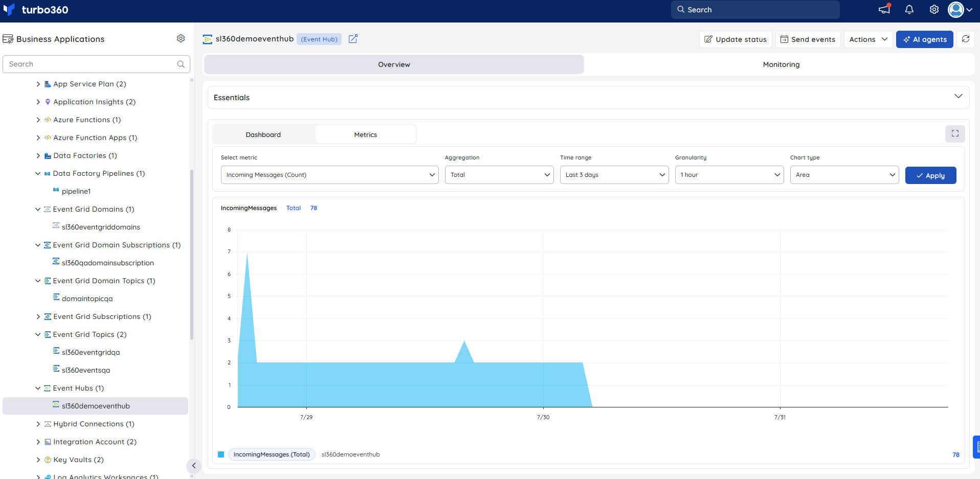Click the pipeline1 icon
This screenshot has width=980, height=479.
[x=56, y=190]
